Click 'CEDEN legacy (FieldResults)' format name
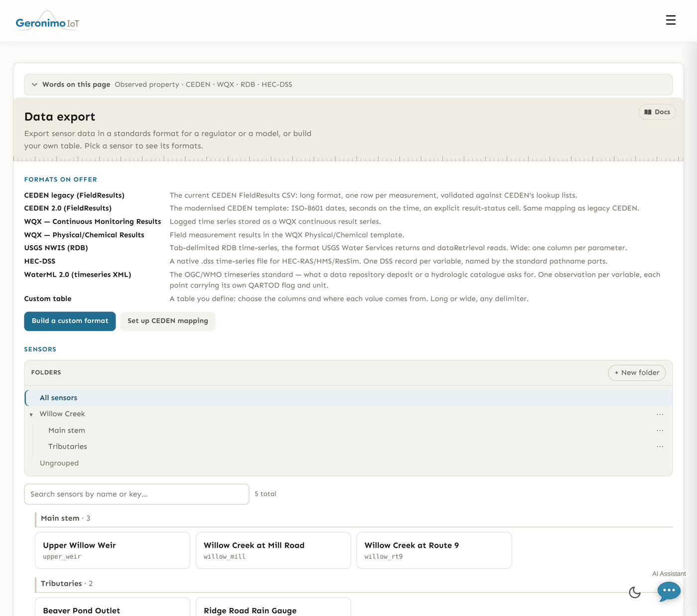Viewport: 697px width, 616px height. (74, 196)
